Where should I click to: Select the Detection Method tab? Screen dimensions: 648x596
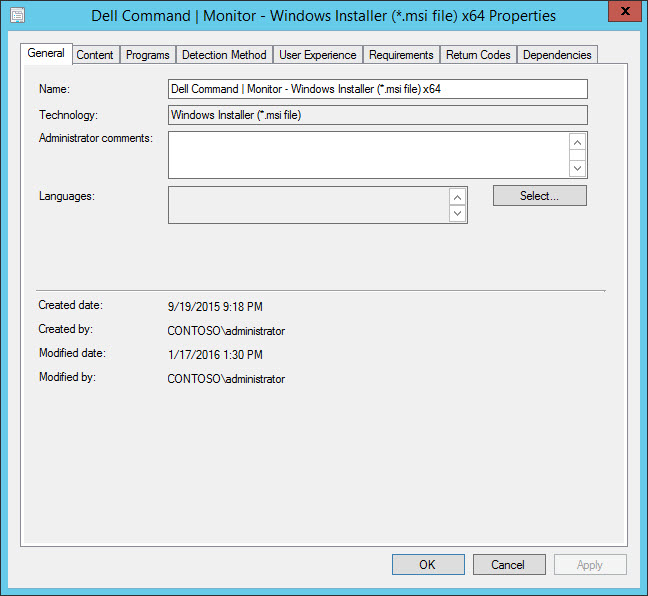point(224,55)
